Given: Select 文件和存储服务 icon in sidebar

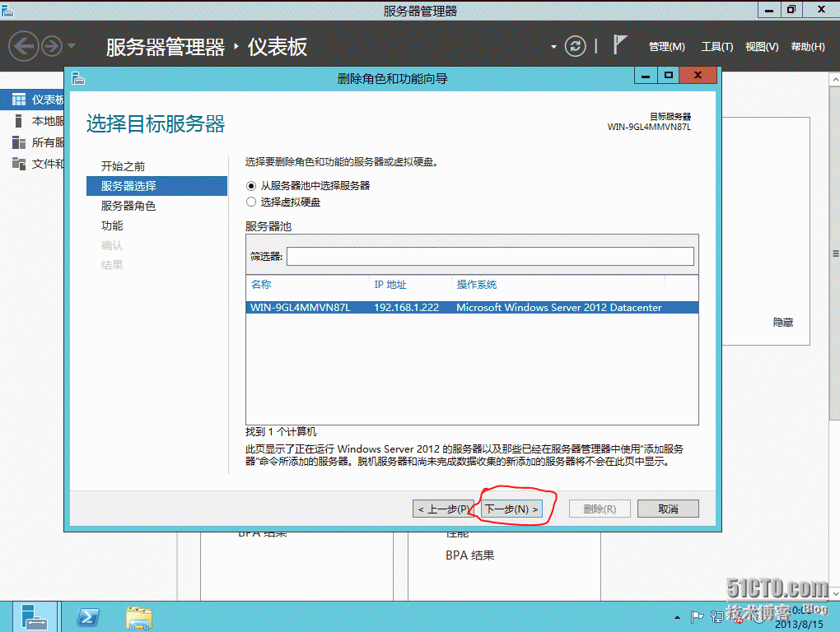Looking at the screenshot, I should click(x=19, y=164).
